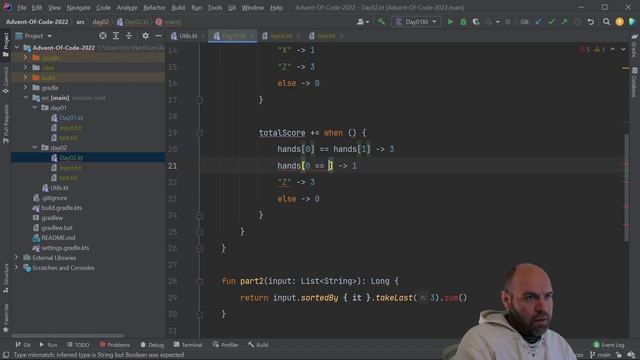Click the select opened file target icon

click(103, 36)
